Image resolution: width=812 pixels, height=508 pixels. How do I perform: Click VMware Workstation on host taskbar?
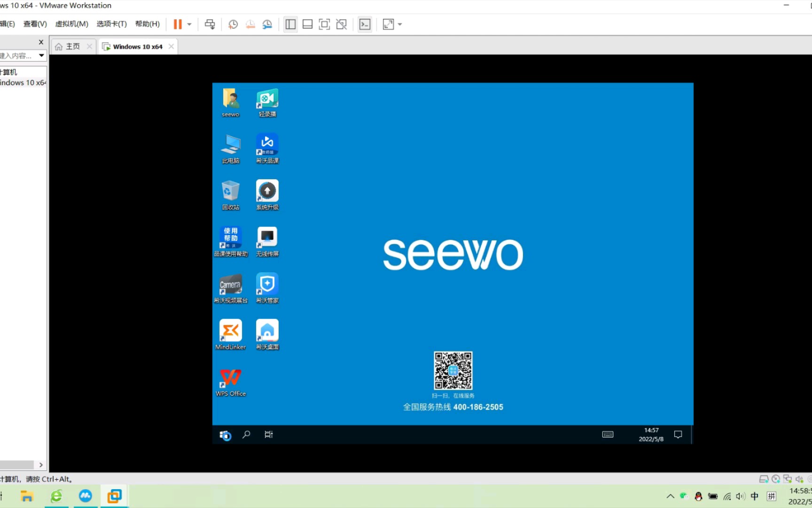coord(114,496)
